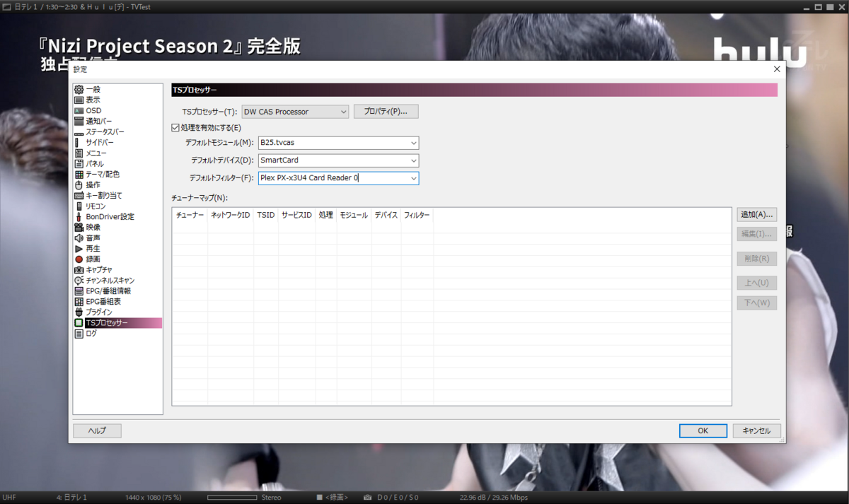This screenshot has height=504, width=849.
Task: Select the EPG/番組情報 icon
Action: tap(79, 291)
